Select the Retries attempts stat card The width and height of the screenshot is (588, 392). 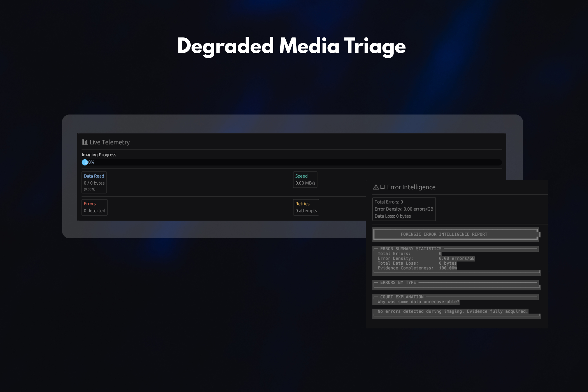306,207
